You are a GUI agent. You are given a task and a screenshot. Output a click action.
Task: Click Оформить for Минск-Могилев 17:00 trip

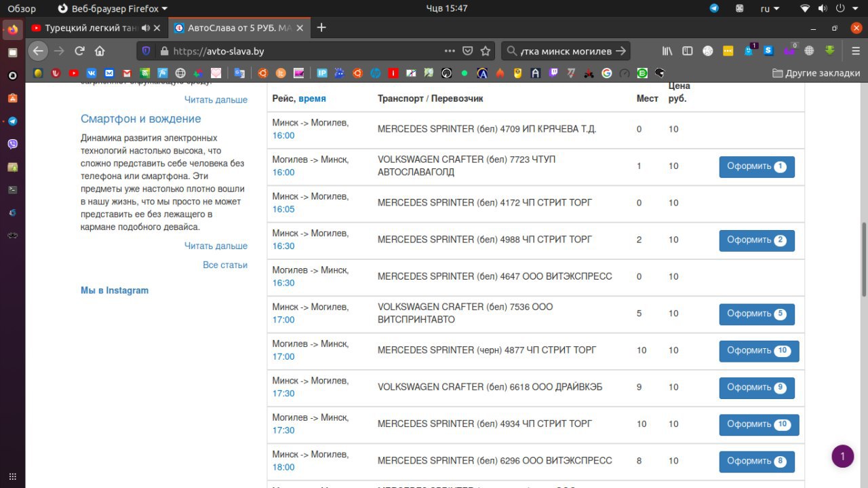757,314
